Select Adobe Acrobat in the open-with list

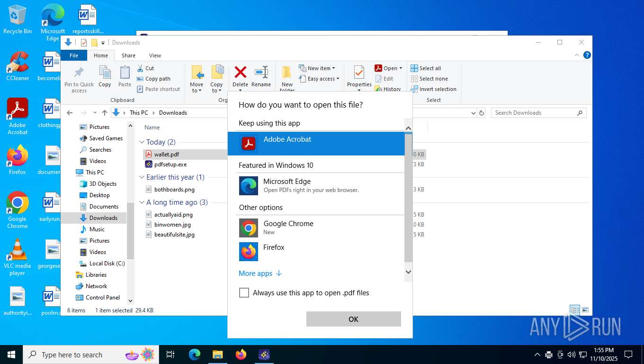(316, 143)
